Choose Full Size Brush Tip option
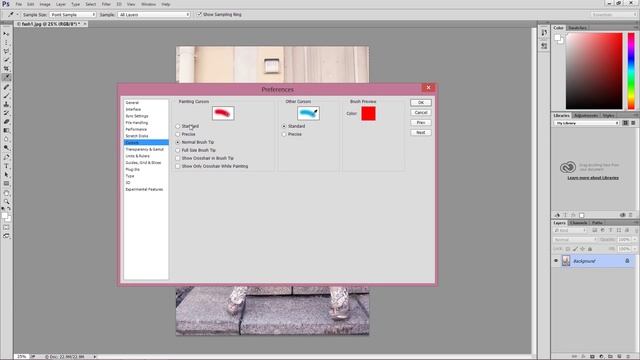Image resolution: width=640 pixels, height=360 pixels. pos(196,150)
